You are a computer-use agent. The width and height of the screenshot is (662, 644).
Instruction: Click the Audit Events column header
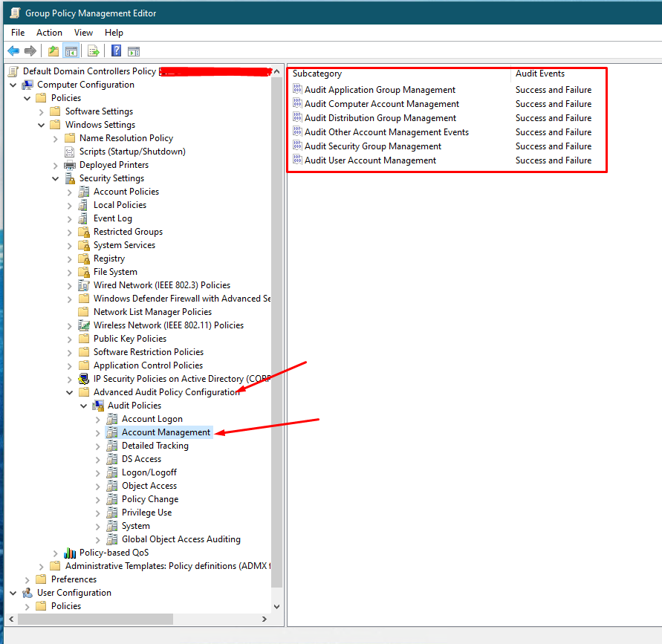(x=540, y=74)
